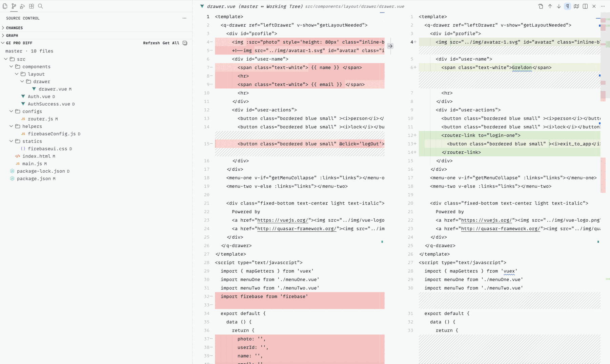Viewport: 610px width, 364px height.
Task: Revert the change with the arrow at line 4
Action: point(390,46)
